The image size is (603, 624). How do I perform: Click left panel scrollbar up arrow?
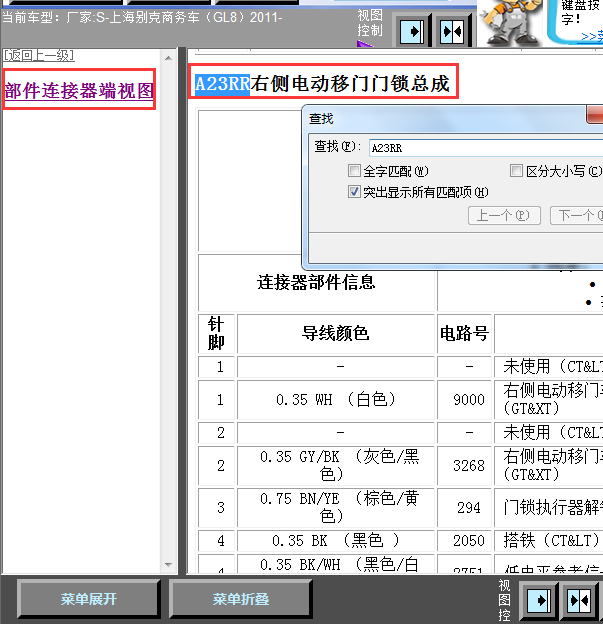[169, 58]
